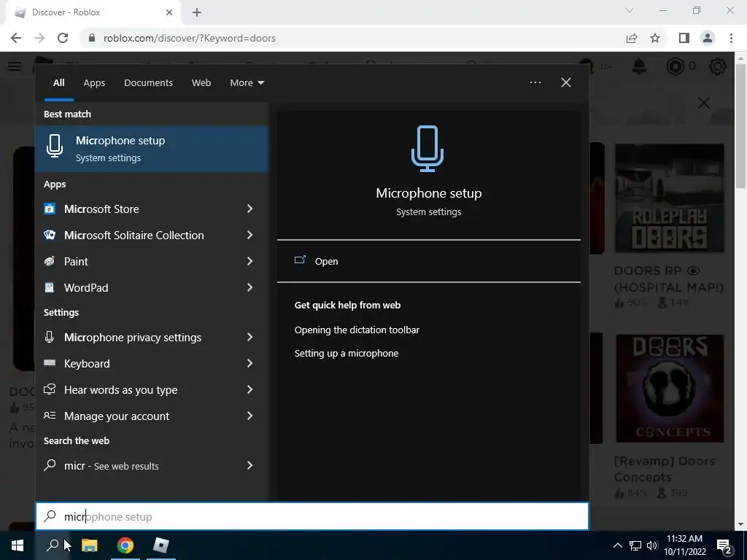747x560 pixels.
Task: Expand the Keyboard result arrow
Action: 249,363
